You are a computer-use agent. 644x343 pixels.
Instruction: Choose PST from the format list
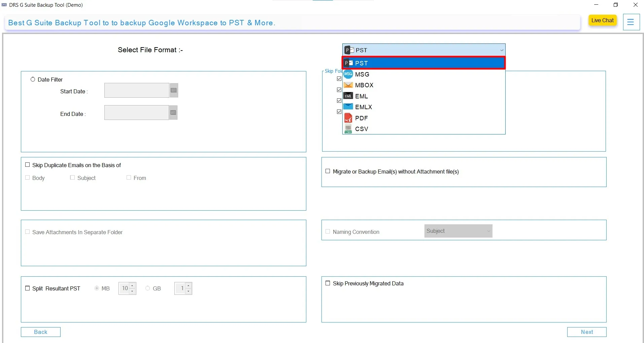coord(424,63)
